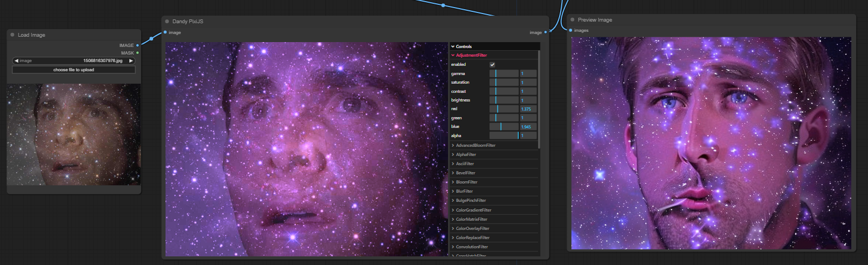Click the Preview Image output picture
The image size is (868, 265).
click(x=711, y=143)
